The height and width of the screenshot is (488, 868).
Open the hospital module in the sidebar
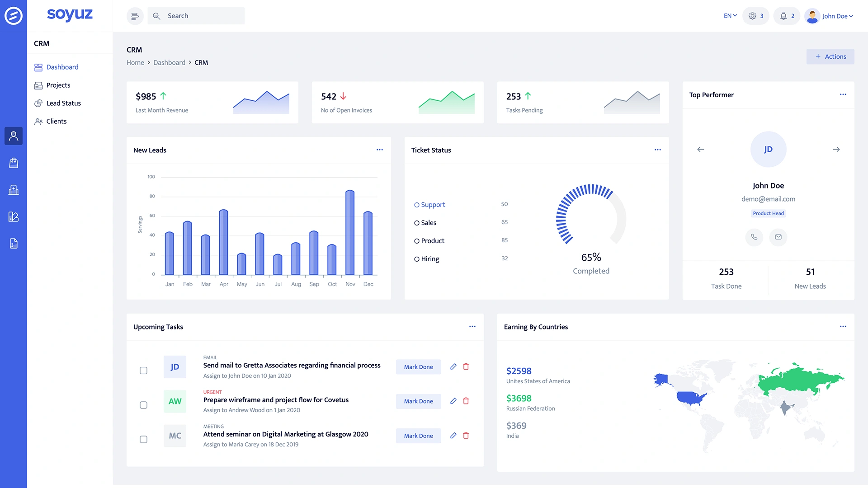coord(14,190)
